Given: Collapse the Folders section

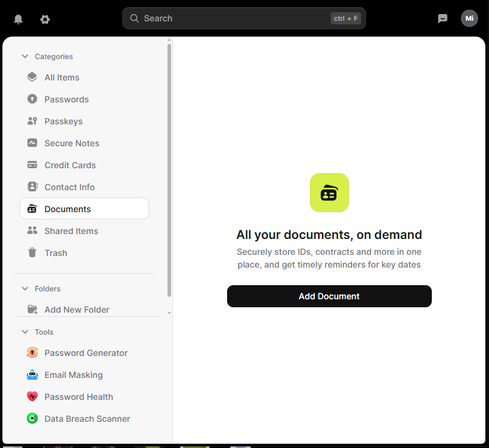Looking at the screenshot, I should 25,289.
